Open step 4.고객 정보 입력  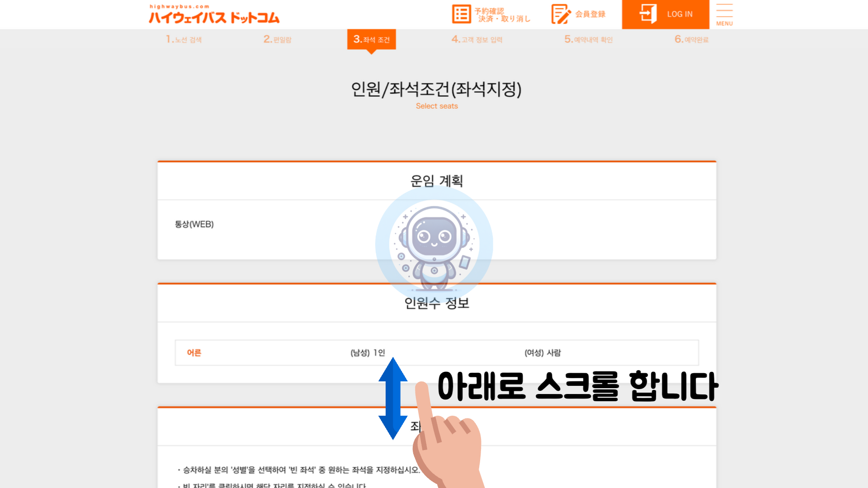click(477, 39)
